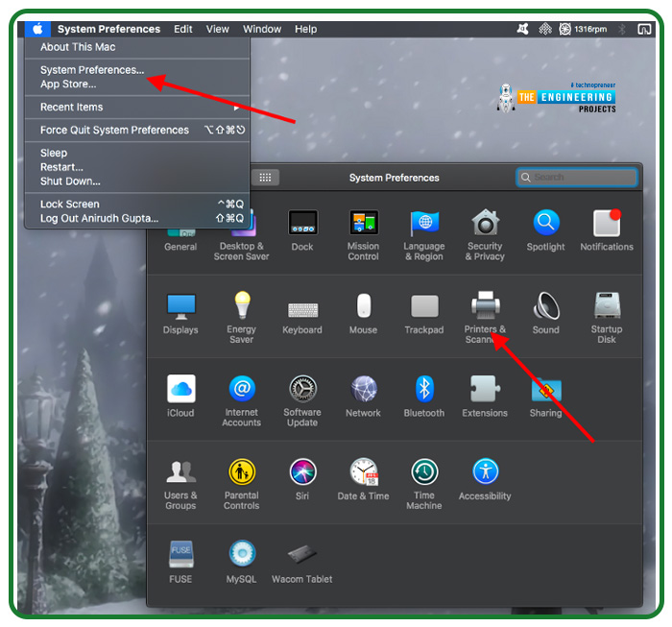The image size is (672, 627).
Task: Open Parental Controls pane
Action: pos(242,484)
